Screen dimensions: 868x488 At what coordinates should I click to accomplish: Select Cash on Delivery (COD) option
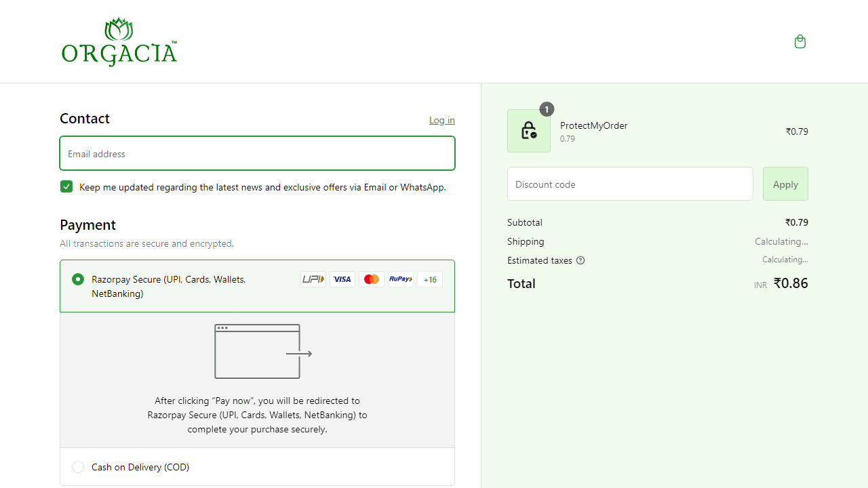[x=78, y=467]
